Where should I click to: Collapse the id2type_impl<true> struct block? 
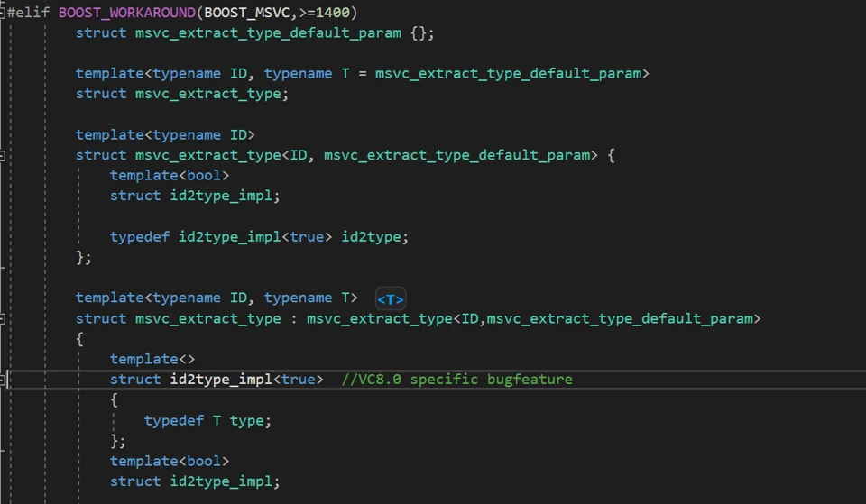click(2, 380)
